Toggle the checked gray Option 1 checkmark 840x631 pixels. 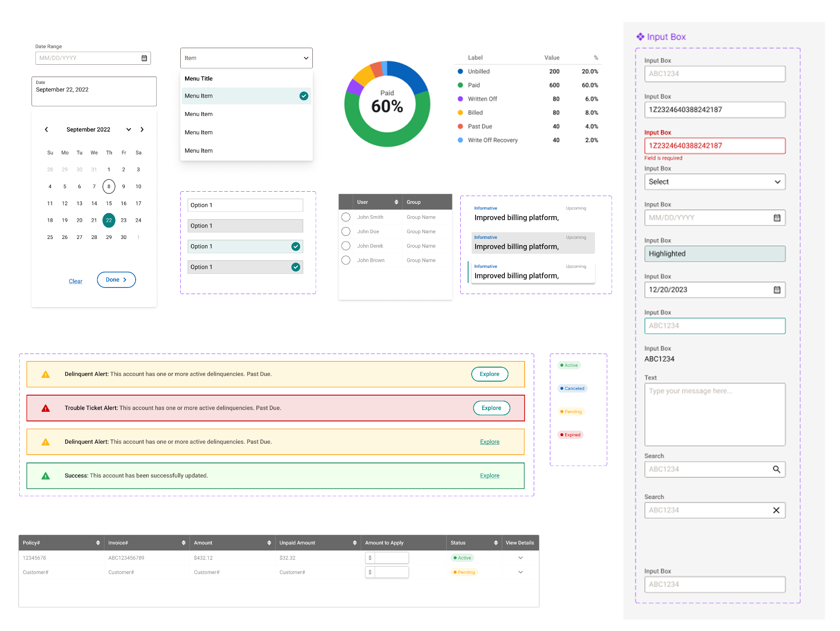coord(296,267)
